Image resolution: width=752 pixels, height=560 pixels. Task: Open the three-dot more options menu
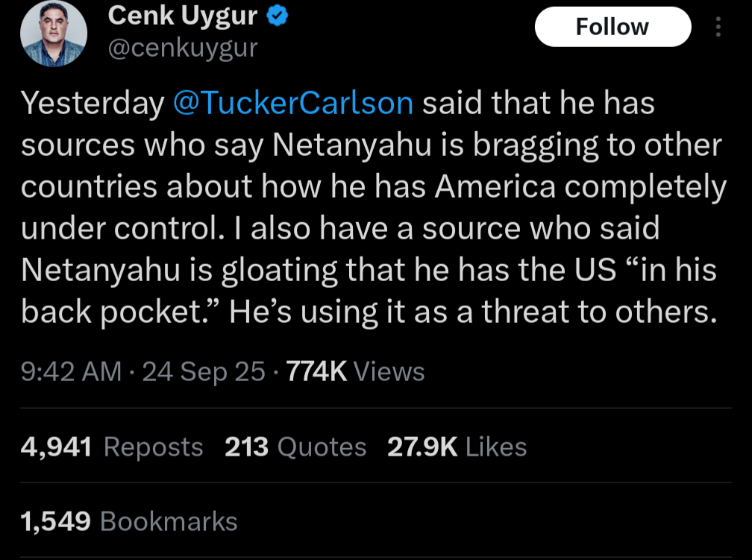[x=718, y=27]
